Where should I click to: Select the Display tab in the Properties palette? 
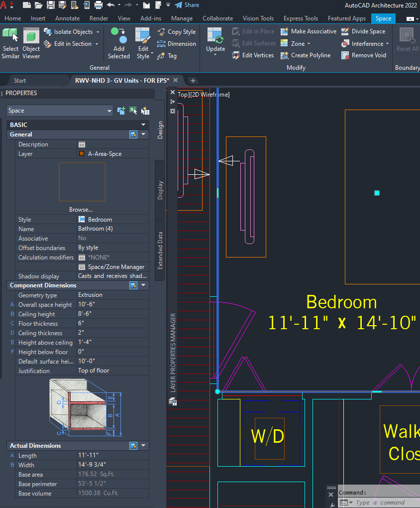(160, 190)
